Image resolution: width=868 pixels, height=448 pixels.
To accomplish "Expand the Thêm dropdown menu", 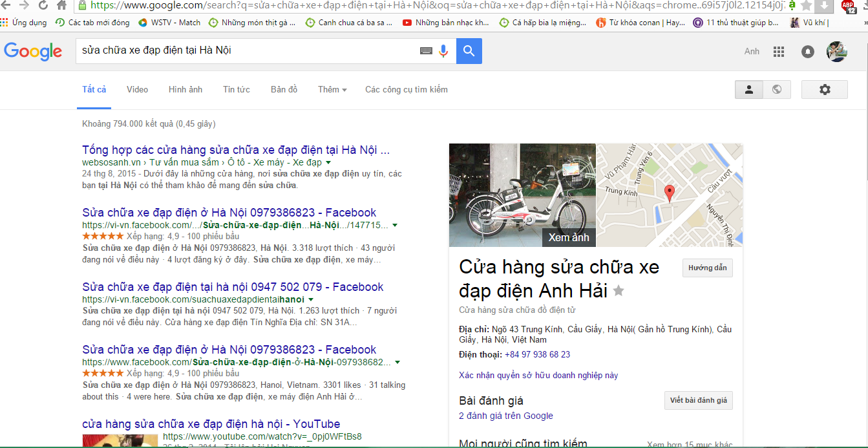I will [x=332, y=90].
